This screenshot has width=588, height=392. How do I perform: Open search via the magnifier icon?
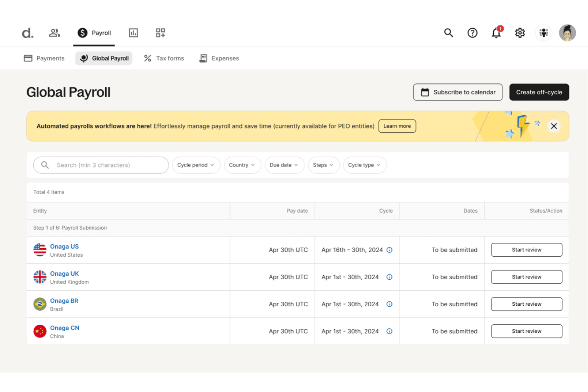point(449,33)
